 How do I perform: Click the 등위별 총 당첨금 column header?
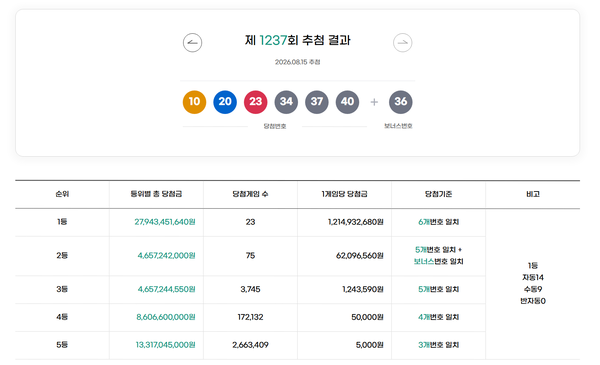pos(156,194)
